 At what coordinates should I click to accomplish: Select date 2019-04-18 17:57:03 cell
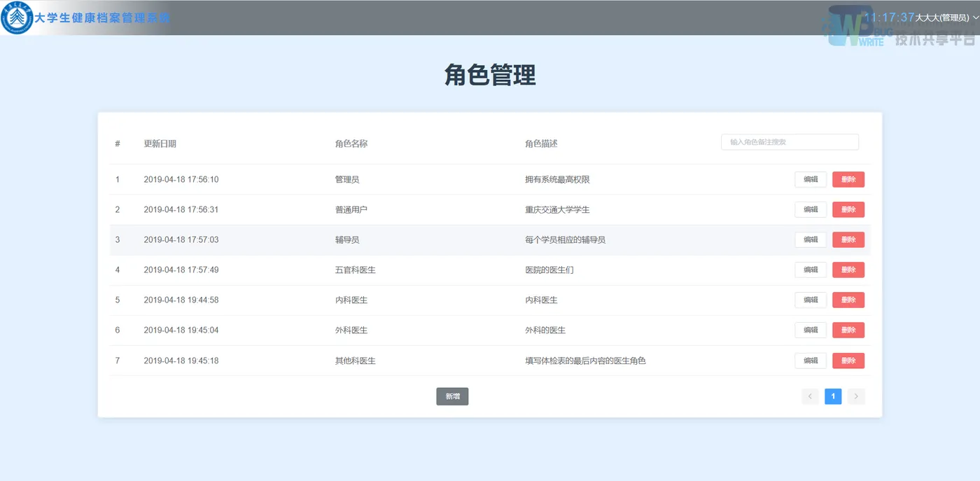(x=181, y=239)
